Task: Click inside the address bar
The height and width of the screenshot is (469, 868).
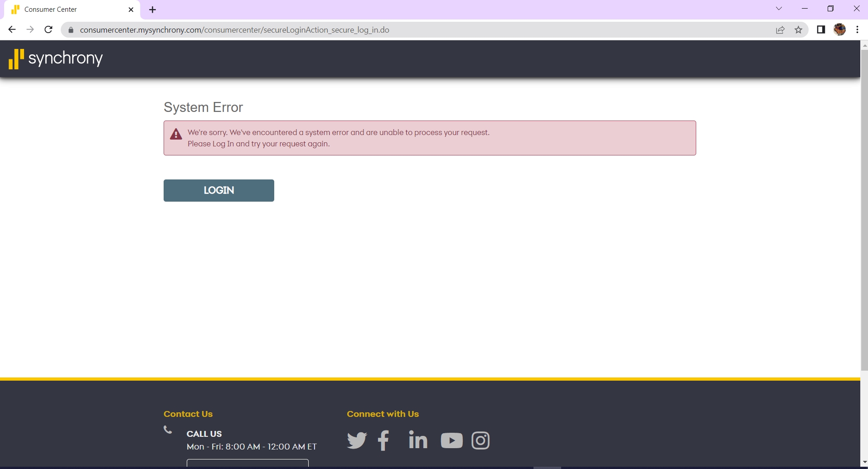Action: [x=272, y=29]
